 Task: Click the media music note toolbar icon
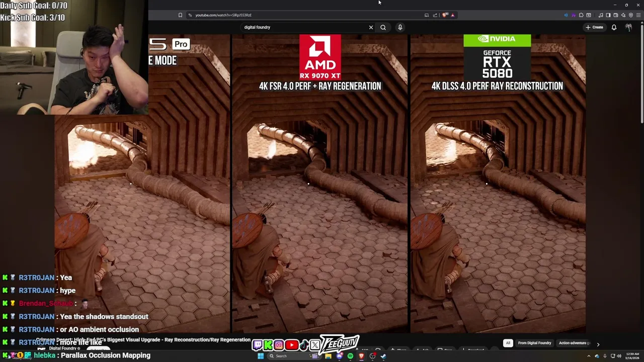point(601,15)
